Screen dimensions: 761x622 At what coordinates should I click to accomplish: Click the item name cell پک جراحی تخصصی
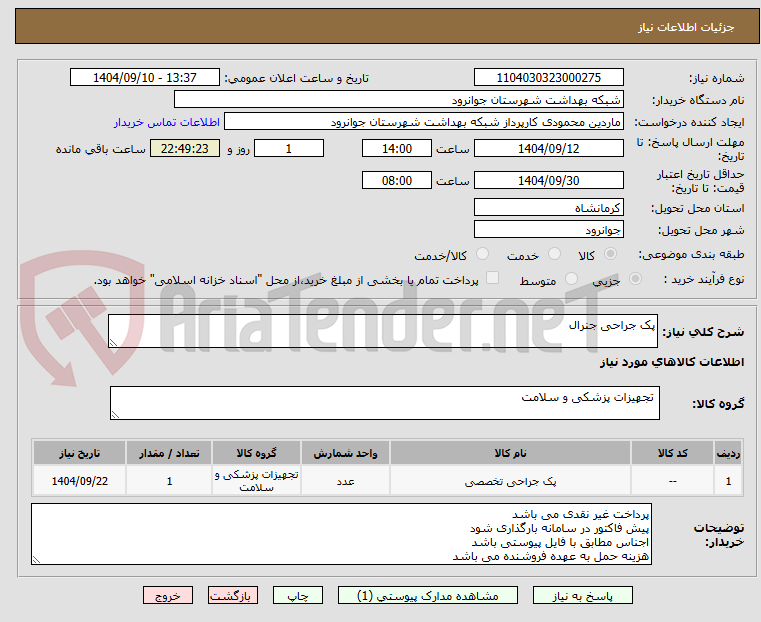click(510, 481)
